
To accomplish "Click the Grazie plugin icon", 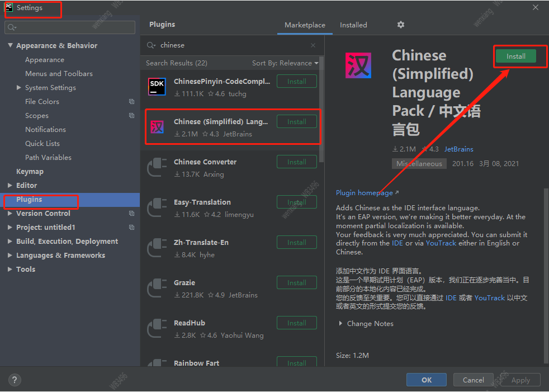I will (x=157, y=289).
